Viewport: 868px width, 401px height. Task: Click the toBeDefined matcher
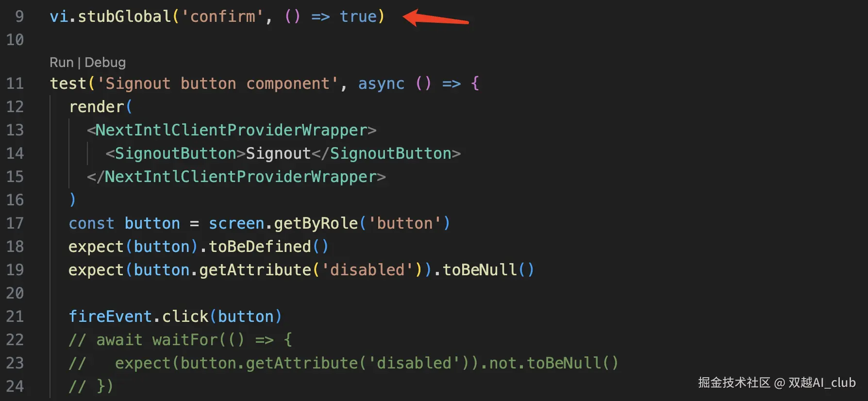260,247
